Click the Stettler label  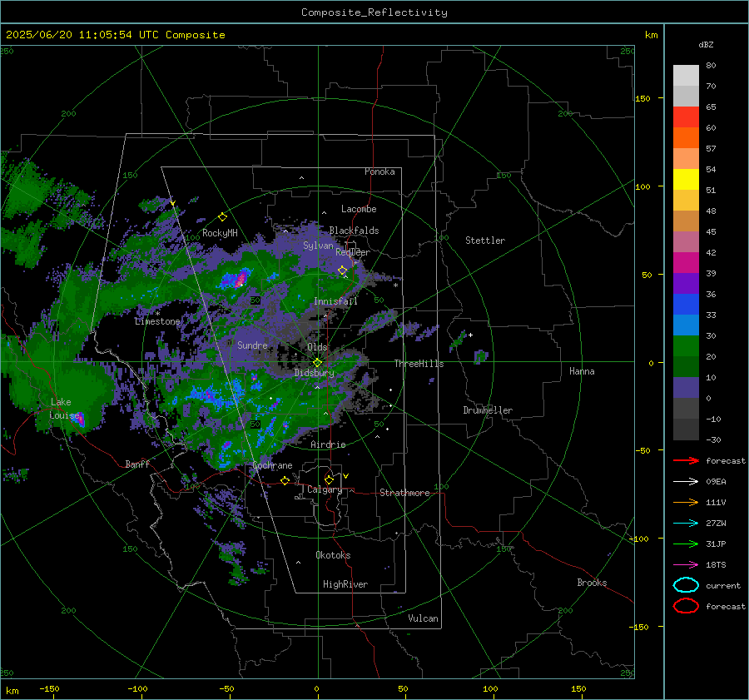point(485,241)
